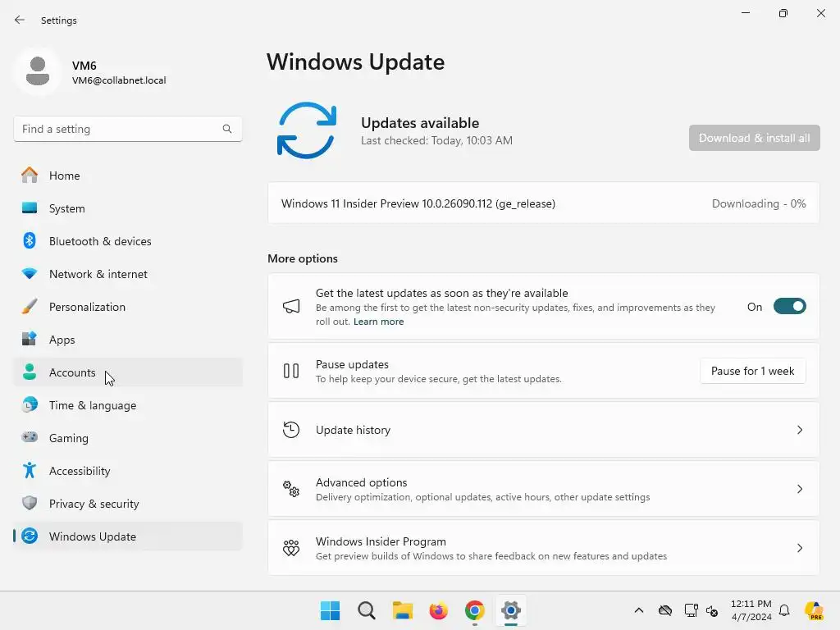Image resolution: width=840 pixels, height=630 pixels.
Task: Click the Privacy & security shield icon
Action: [30, 503]
